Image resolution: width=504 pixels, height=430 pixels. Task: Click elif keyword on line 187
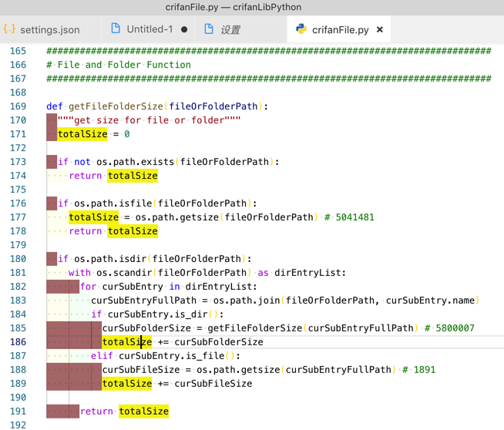102,356
